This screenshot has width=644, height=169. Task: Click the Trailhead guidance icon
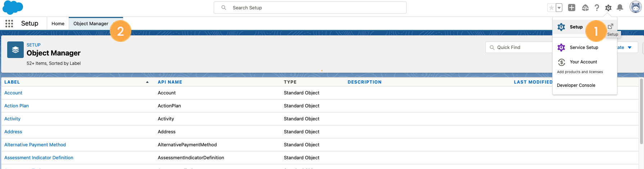(585, 8)
